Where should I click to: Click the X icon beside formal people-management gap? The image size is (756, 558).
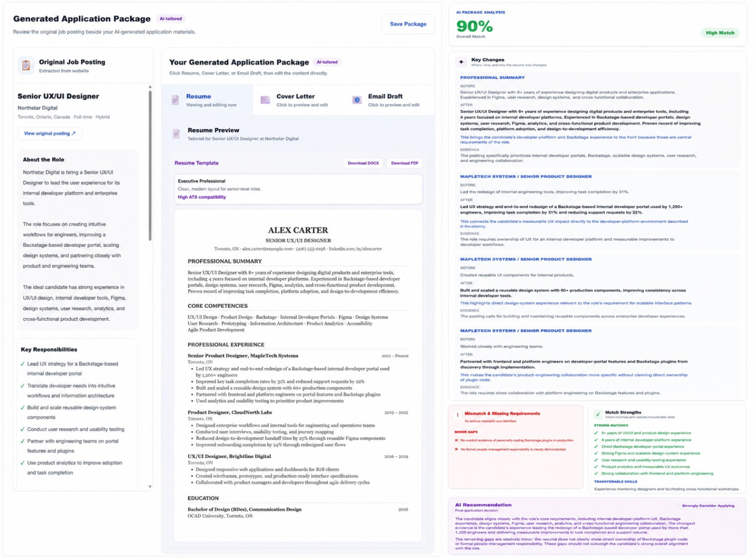pyautogui.click(x=456, y=449)
